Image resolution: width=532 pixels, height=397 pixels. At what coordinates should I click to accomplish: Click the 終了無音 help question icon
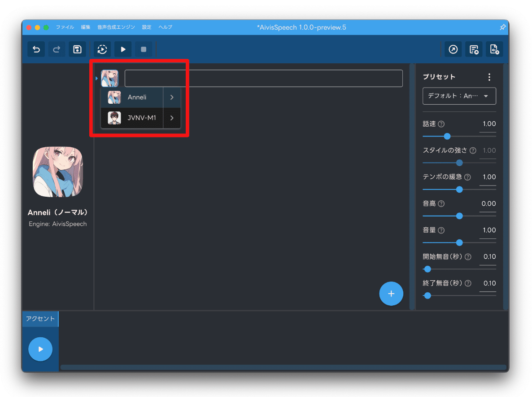point(468,283)
